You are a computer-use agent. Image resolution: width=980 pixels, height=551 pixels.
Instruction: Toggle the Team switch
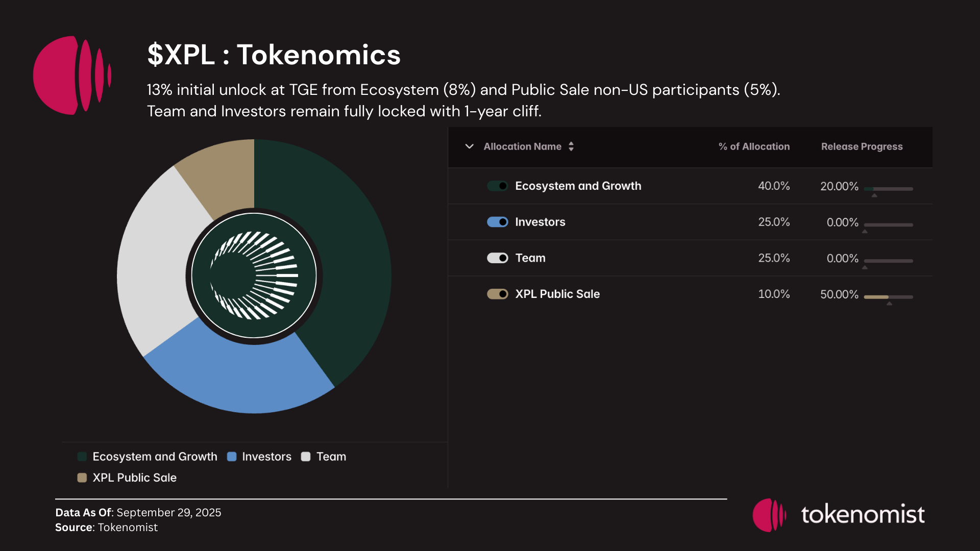(x=497, y=258)
